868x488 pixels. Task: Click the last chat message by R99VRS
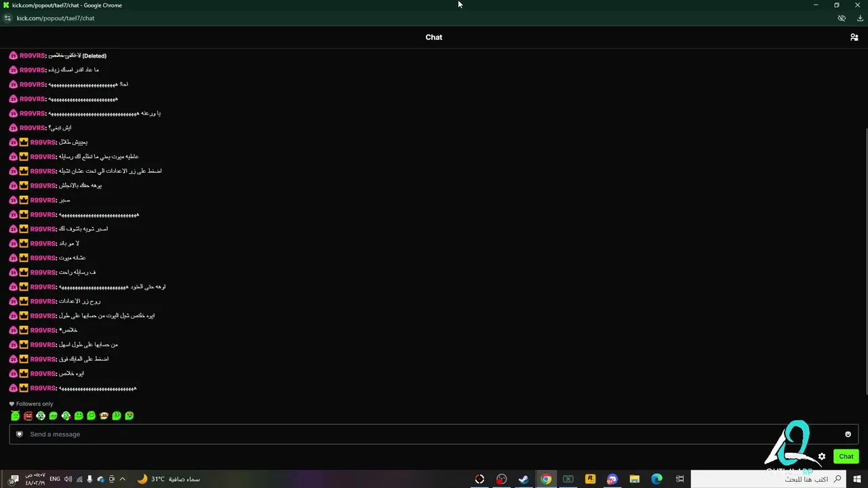tap(98, 388)
